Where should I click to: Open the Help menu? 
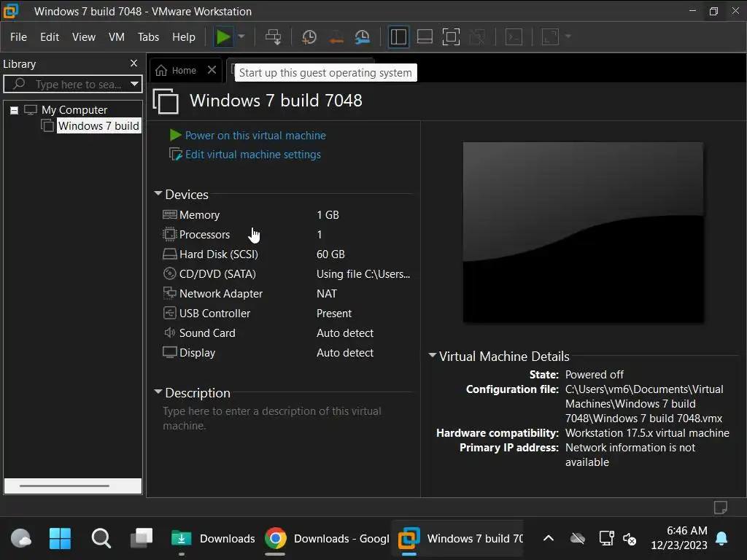[x=183, y=36]
